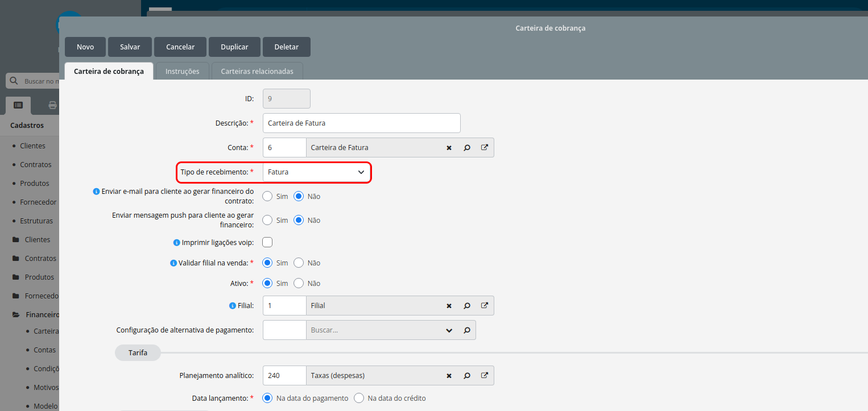Expand the Contratos folder in sidebar
868x411 pixels.
tap(40, 259)
